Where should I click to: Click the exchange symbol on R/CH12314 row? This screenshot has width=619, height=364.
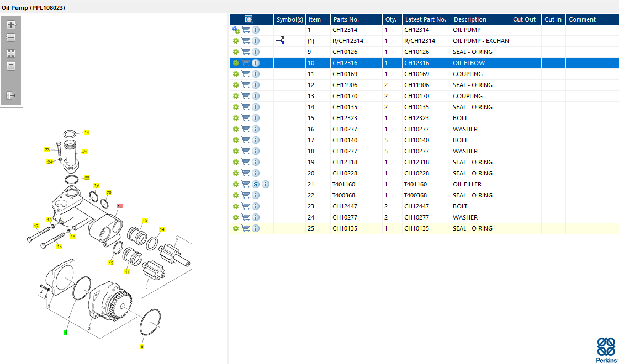click(280, 41)
